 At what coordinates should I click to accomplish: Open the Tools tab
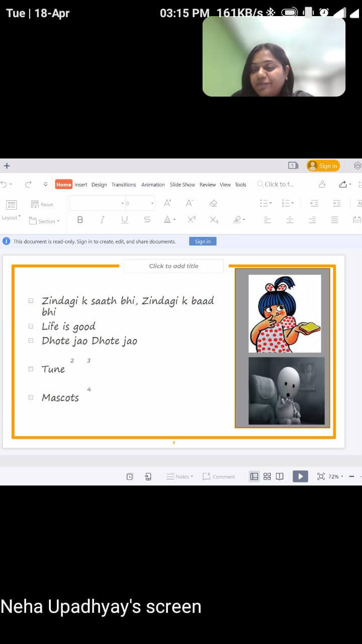click(241, 185)
